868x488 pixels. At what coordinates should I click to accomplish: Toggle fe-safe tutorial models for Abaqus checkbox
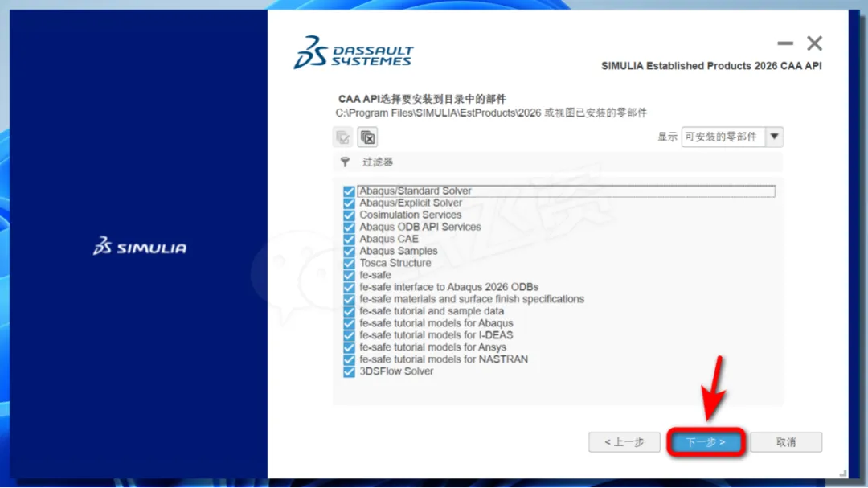(x=349, y=323)
